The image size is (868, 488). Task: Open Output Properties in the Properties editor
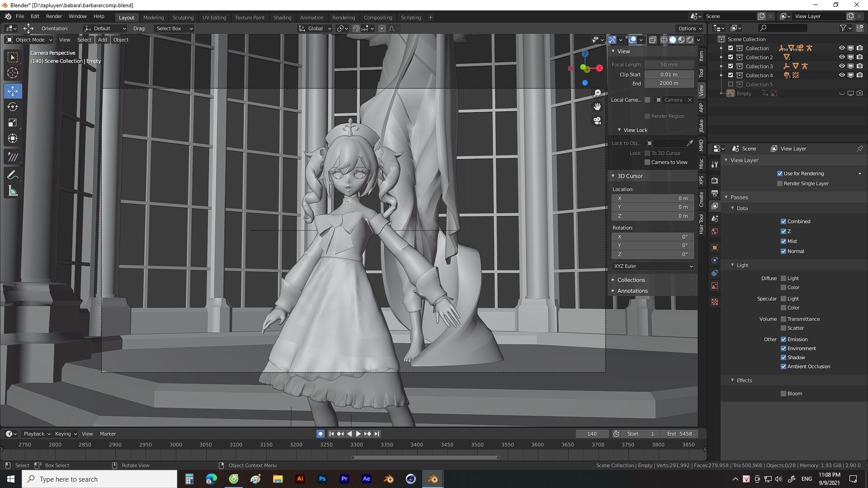tap(714, 193)
